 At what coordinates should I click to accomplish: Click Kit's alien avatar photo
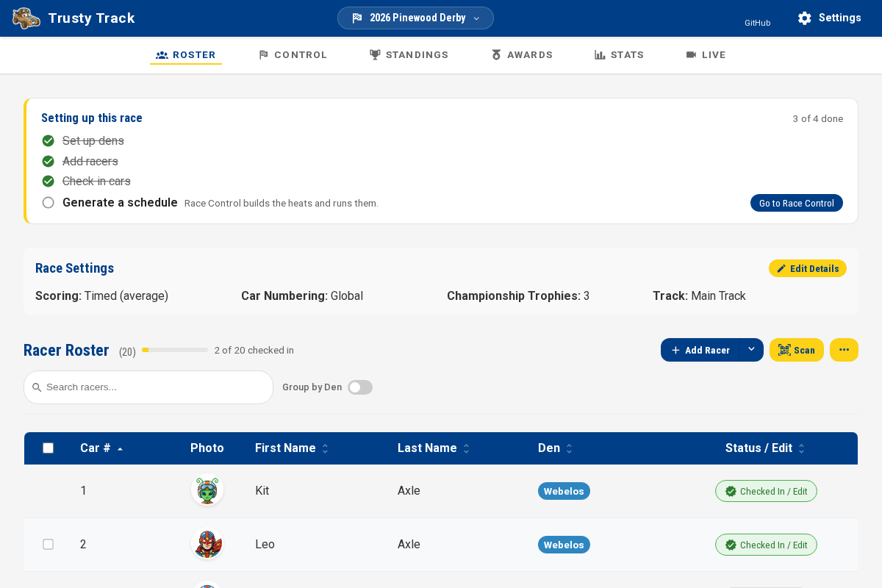207,490
